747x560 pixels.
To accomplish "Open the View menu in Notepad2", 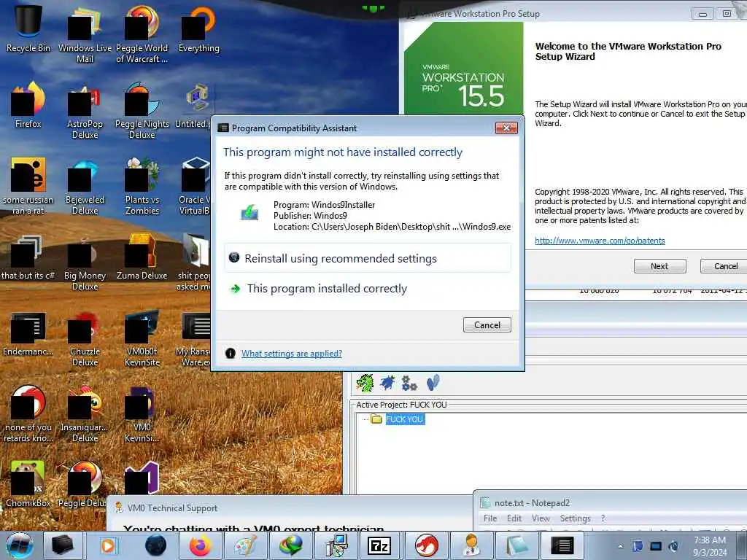I will pyautogui.click(x=541, y=518).
